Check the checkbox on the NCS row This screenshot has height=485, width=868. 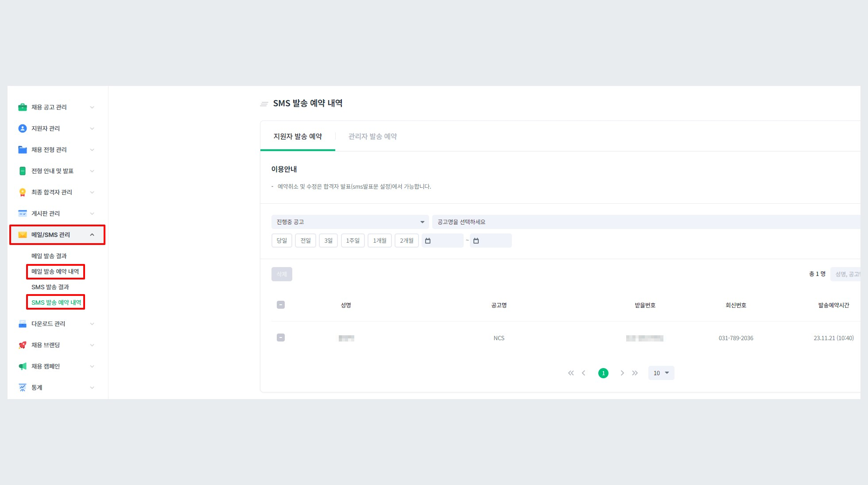coord(280,337)
